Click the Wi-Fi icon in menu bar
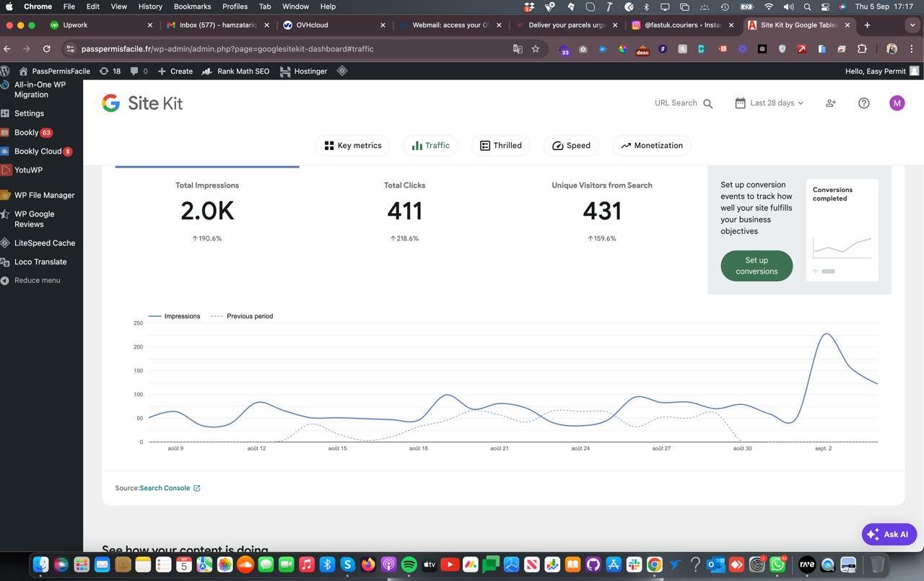924x581 pixels. click(x=769, y=6)
